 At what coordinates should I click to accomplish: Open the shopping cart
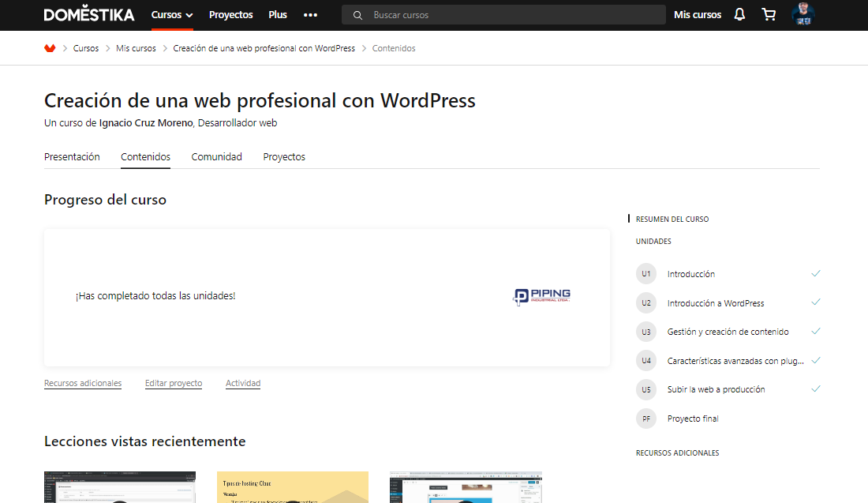click(x=769, y=14)
